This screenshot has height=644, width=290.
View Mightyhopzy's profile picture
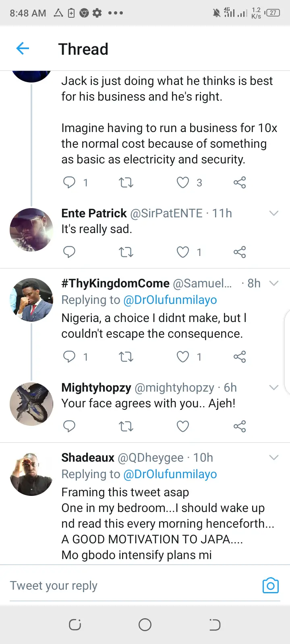tap(31, 404)
